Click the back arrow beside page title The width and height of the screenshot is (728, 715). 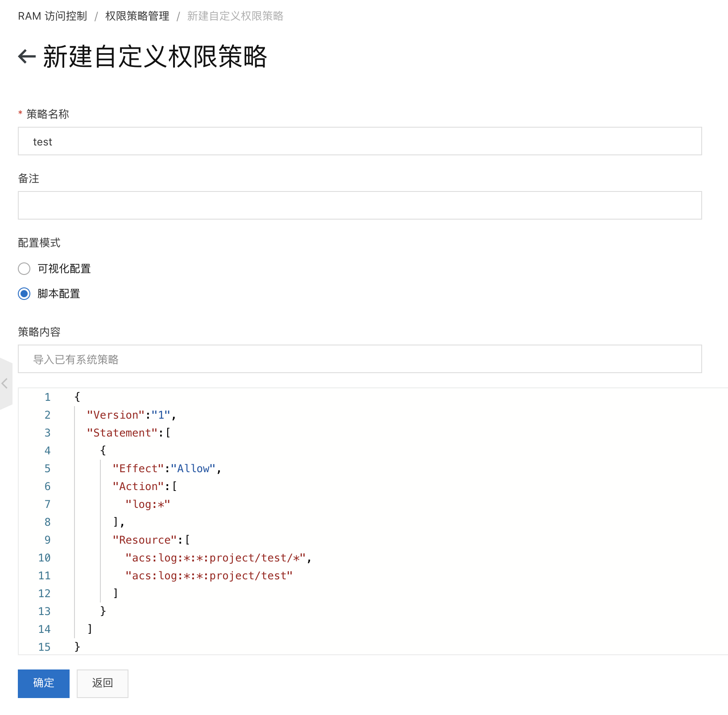click(27, 56)
